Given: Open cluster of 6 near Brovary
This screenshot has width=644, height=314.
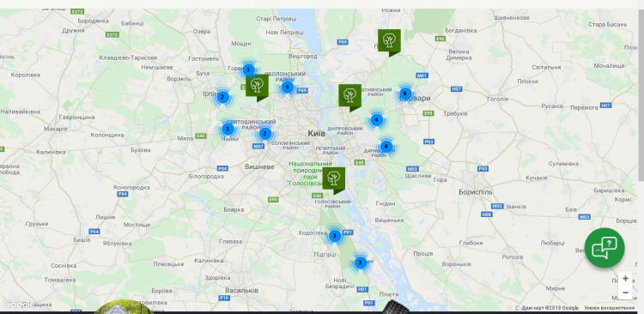Looking at the screenshot, I should click(405, 94).
